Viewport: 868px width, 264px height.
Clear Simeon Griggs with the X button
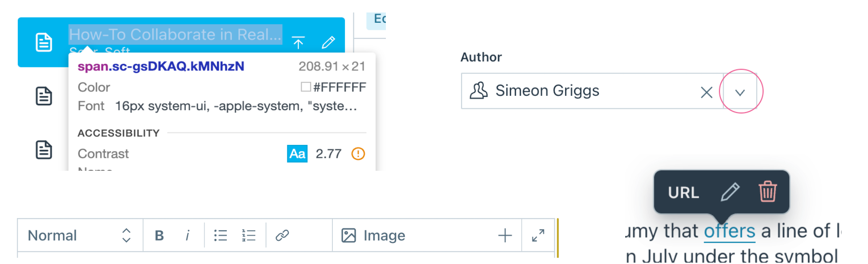(x=706, y=92)
